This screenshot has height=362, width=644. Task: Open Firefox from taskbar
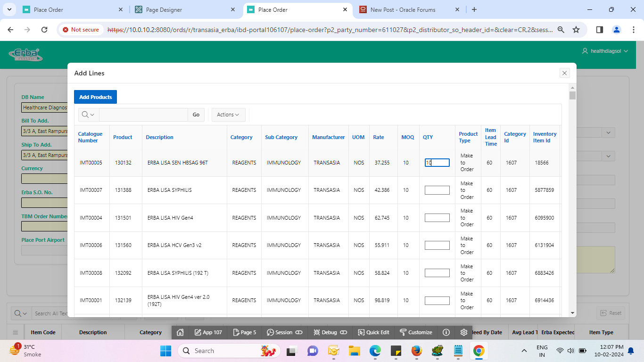416,351
